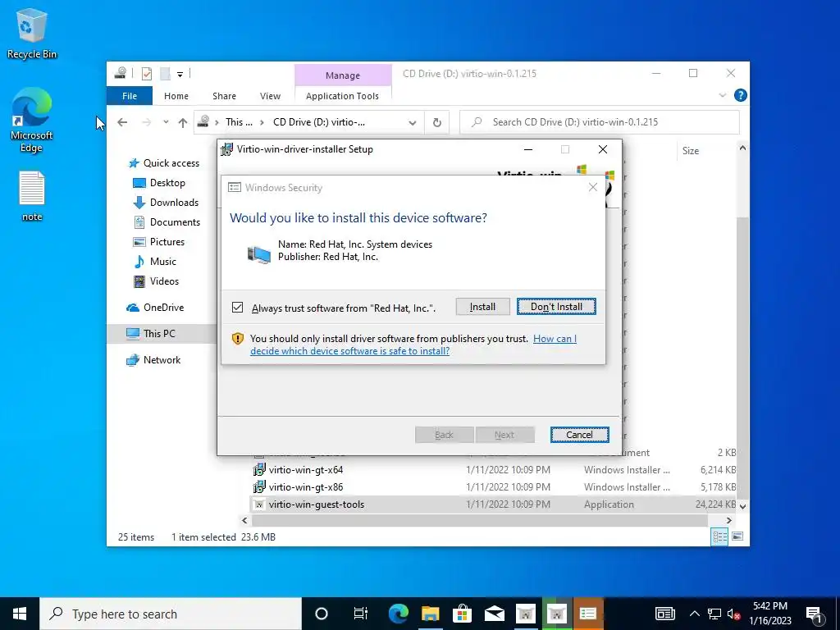The width and height of the screenshot is (840, 630).
Task: Open Desktop in navigation pane
Action: click(x=158, y=183)
